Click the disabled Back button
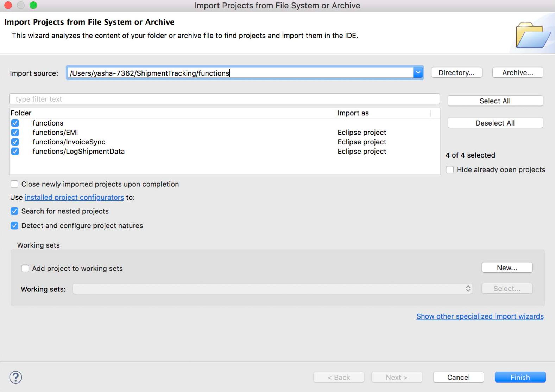 tap(339, 377)
